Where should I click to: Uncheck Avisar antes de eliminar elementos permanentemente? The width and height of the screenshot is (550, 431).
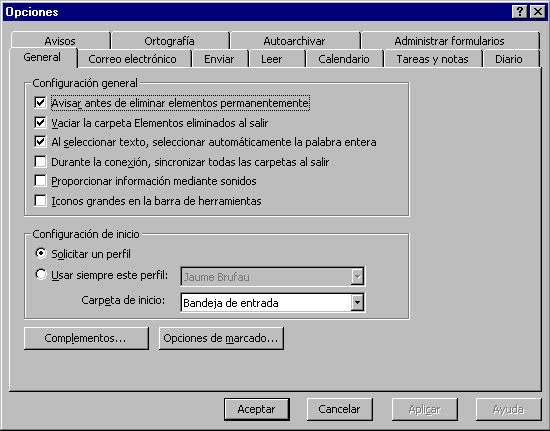pyautogui.click(x=40, y=103)
